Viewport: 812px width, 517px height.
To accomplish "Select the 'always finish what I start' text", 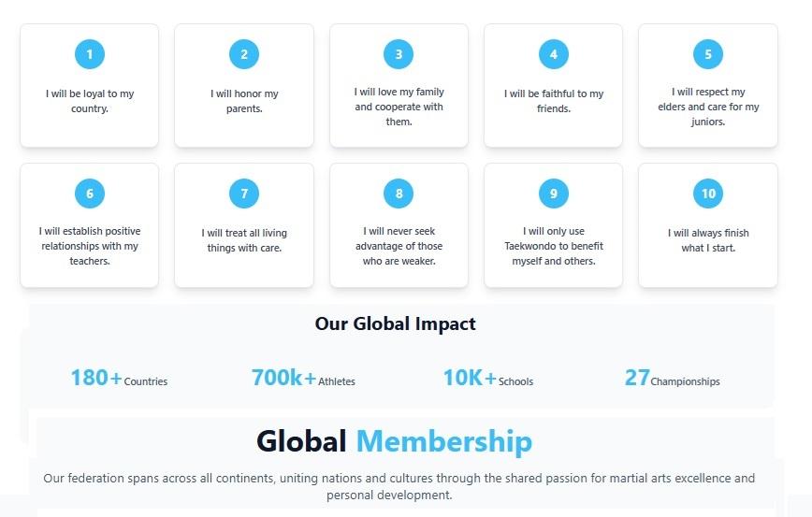I will [708, 240].
